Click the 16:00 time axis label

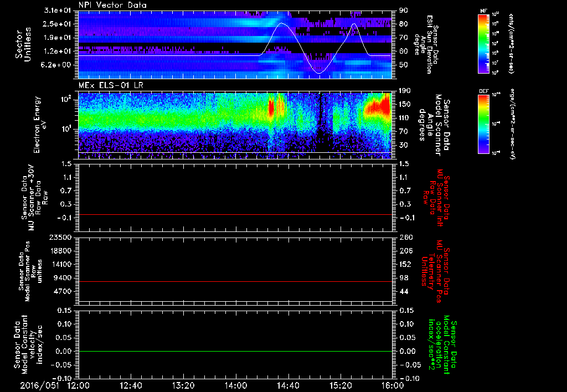[393, 385]
